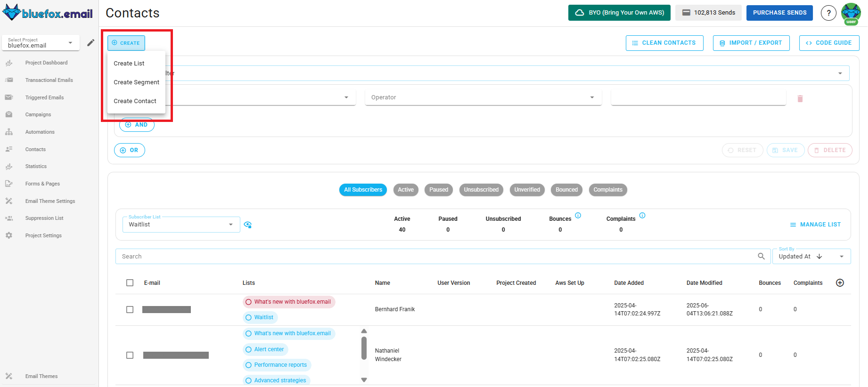The height and width of the screenshot is (387, 868).
Task: Click the Contacts sidebar icon
Action: [x=9, y=149]
